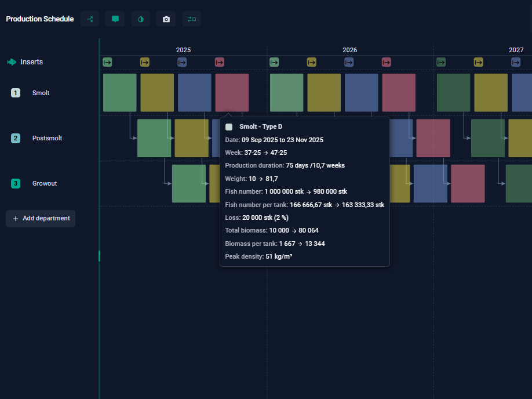Image resolution: width=532 pixels, height=399 pixels.
Task: Select first green Postsmolt block
Action: [154, 138]
